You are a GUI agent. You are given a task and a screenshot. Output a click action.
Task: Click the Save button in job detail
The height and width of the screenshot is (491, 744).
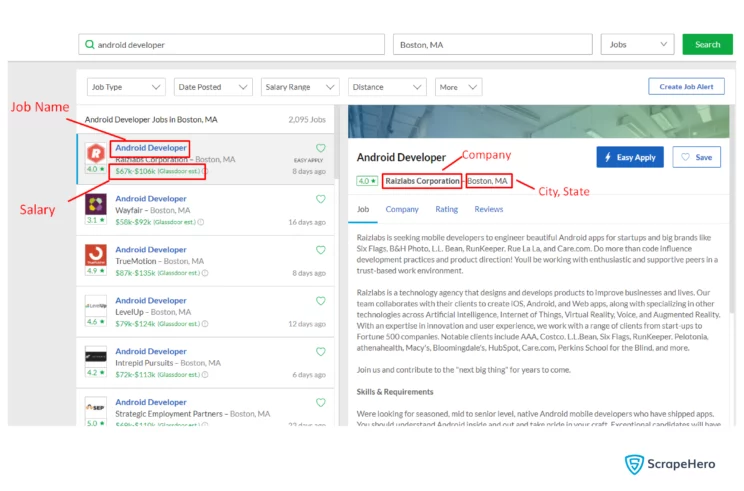(x=697, y=157)
